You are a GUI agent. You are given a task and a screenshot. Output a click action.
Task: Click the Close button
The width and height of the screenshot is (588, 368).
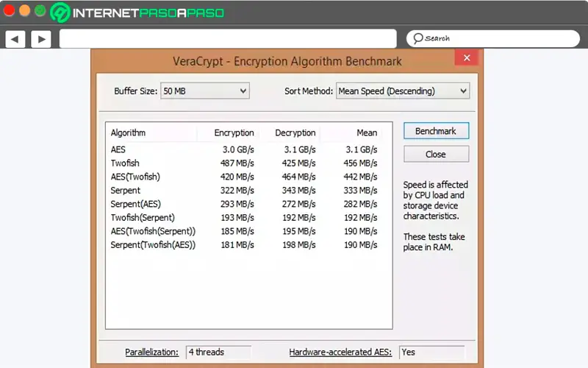point(436,155)
